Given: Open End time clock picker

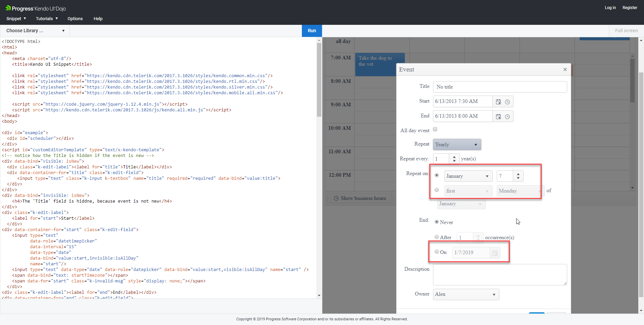Looking at the screenshot, I should tap(507, 116).
